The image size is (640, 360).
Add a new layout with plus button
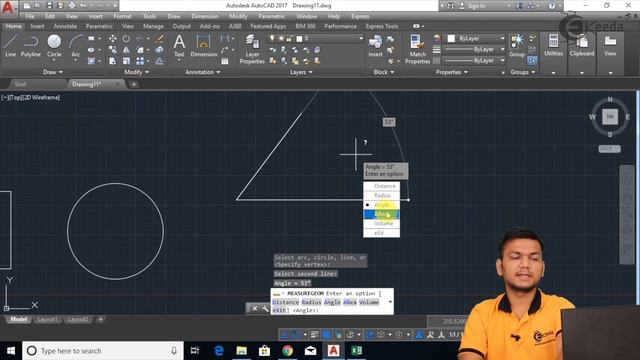[100, 319]
